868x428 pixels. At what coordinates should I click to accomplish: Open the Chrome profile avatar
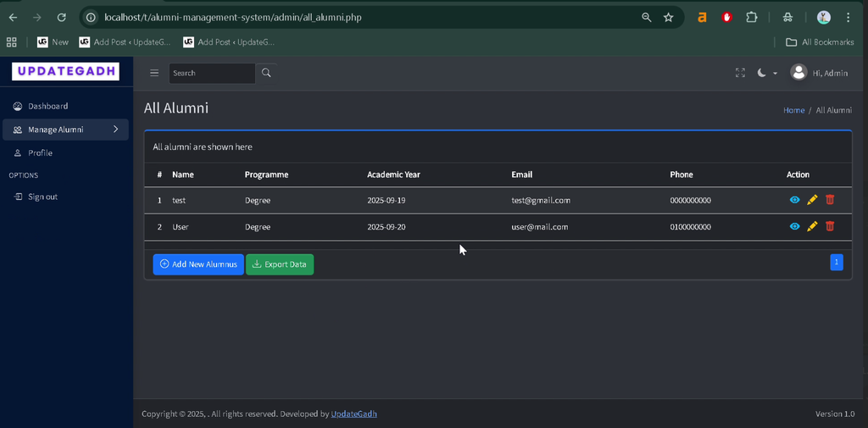824,18
